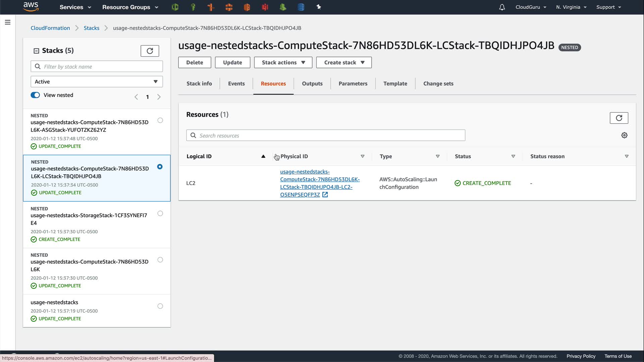644x362 pixels.
Task: Click the pin shortcut icon in top bar
Action: (x=319, y=7)
